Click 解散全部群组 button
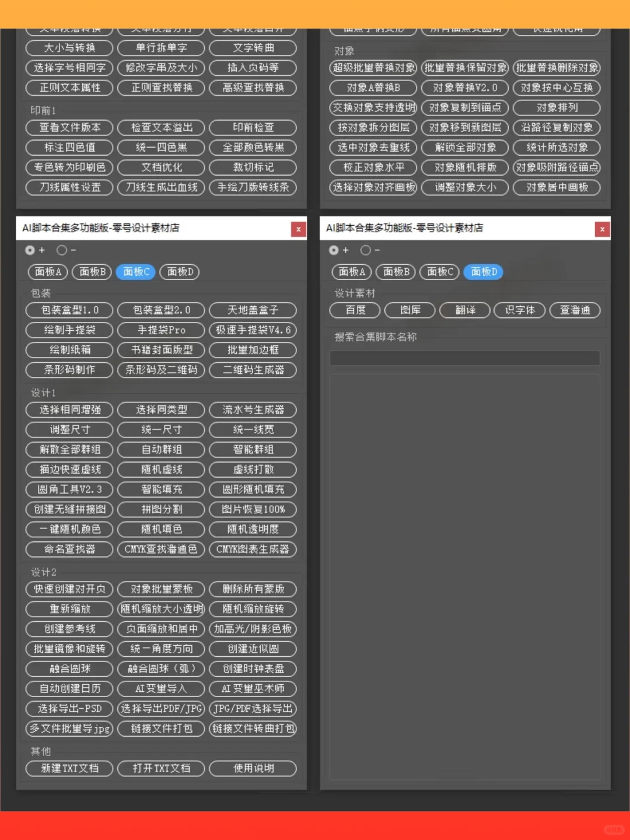 pos(69,450)
